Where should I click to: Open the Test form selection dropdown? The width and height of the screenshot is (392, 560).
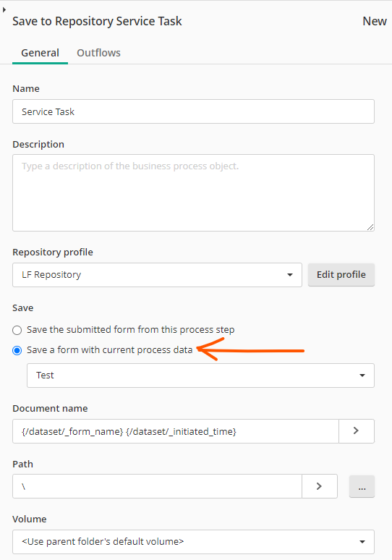click(200, 376)
